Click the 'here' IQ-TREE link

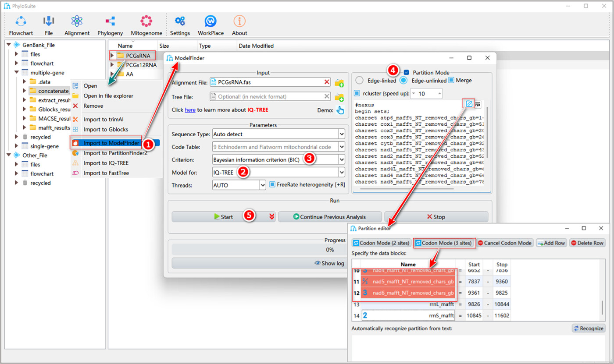point(190,110)
